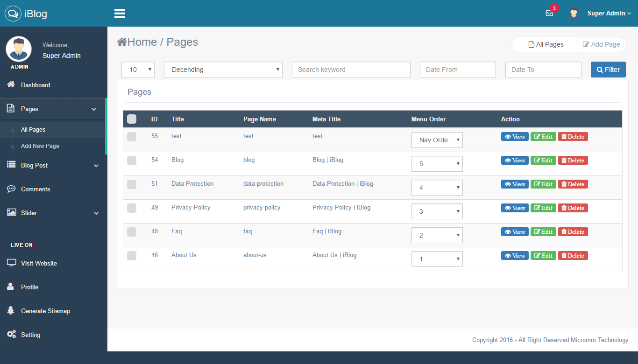Tick the checkbox for the Blog row
The height and width of the screenshot is (364, 638).
click(132, 160)
